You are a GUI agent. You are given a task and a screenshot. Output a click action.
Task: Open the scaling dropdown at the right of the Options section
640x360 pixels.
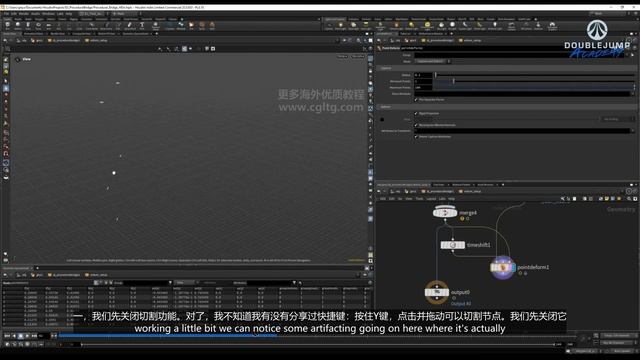click(x=618, y=119)
